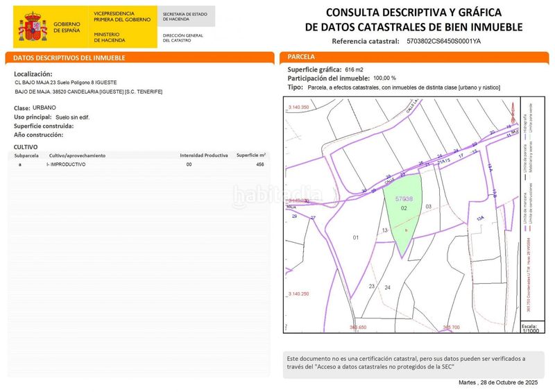Viewport: 555px width, 392px height.
Task: Click the parcel label '03' on the map
Action: point(429,207)
